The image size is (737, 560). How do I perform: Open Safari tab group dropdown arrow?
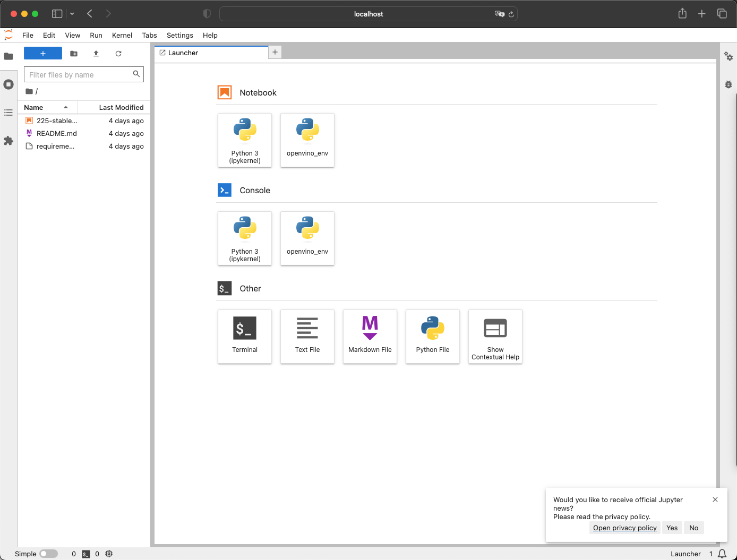coord(72,14)
